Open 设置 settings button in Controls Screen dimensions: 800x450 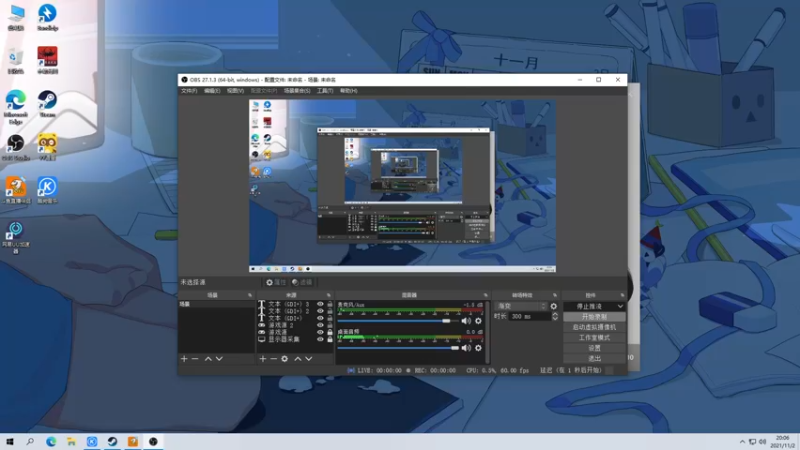[x=594, y=348]
